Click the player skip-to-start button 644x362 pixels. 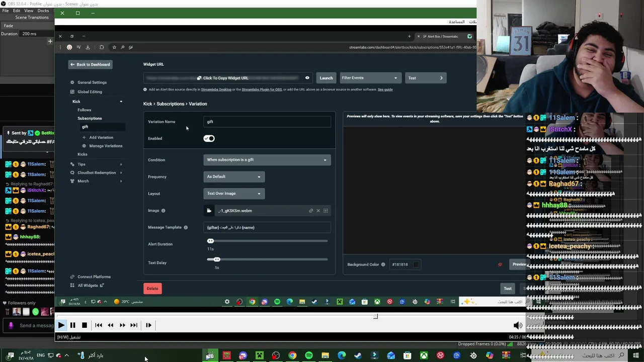point(99,325)
